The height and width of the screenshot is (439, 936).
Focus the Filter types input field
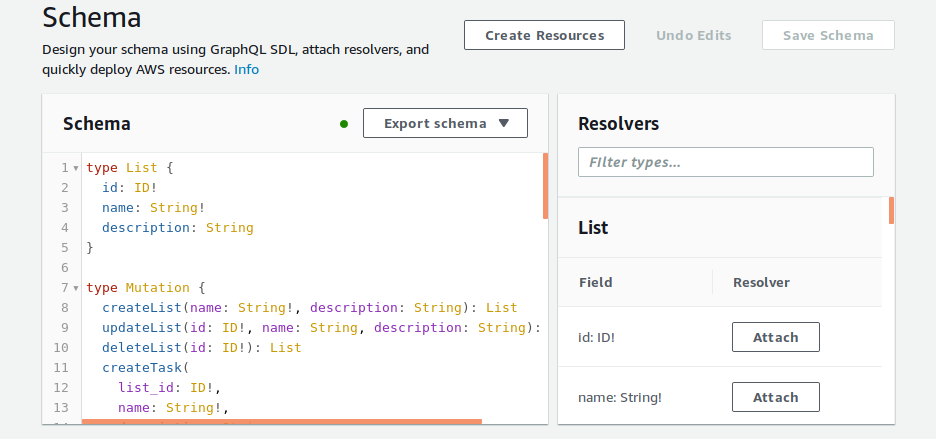(x=726, y=162)
